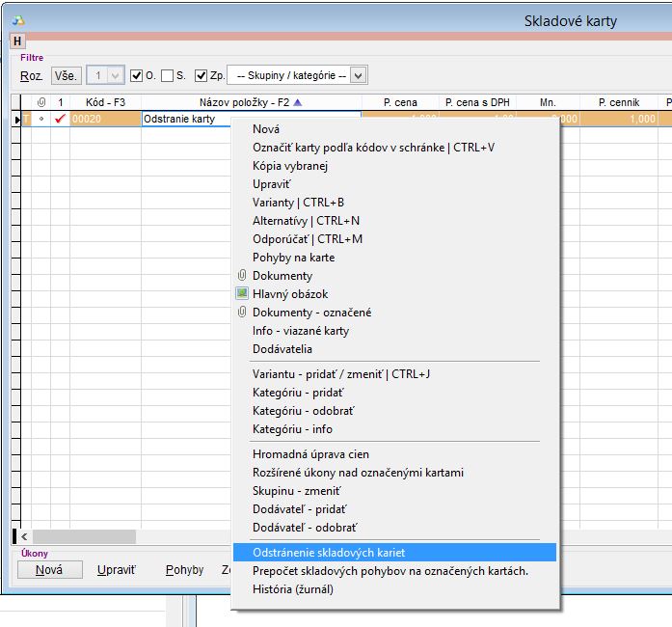This screenshot has width=672, height=627.
Task: Enable the S. filter checkbox
Action: coord(168,75)
